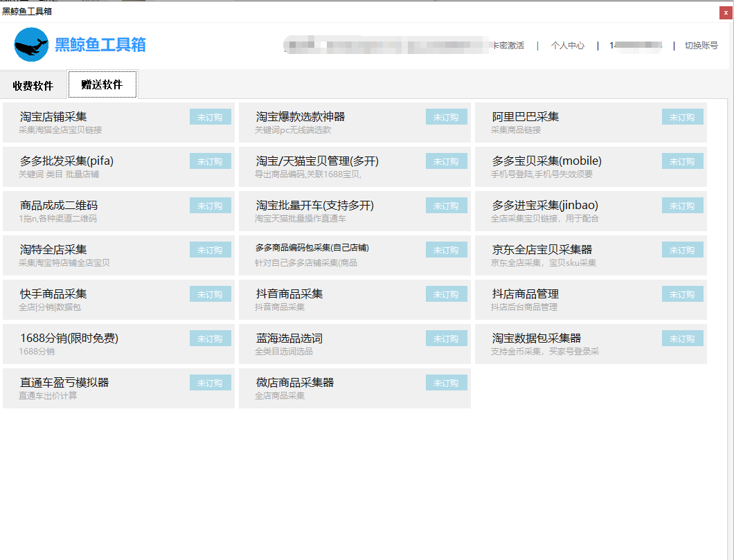This screenshot has height=560, width=734.
Task: Click the 采集淘猫全店宝贝链接 description
Action: pos(60,130)
